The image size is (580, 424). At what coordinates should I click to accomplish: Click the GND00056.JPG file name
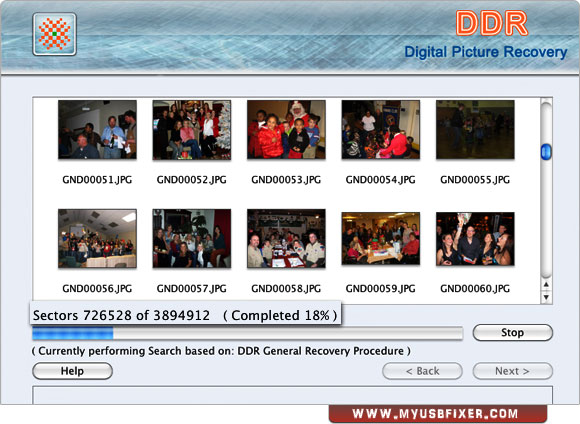pos(97,289)
